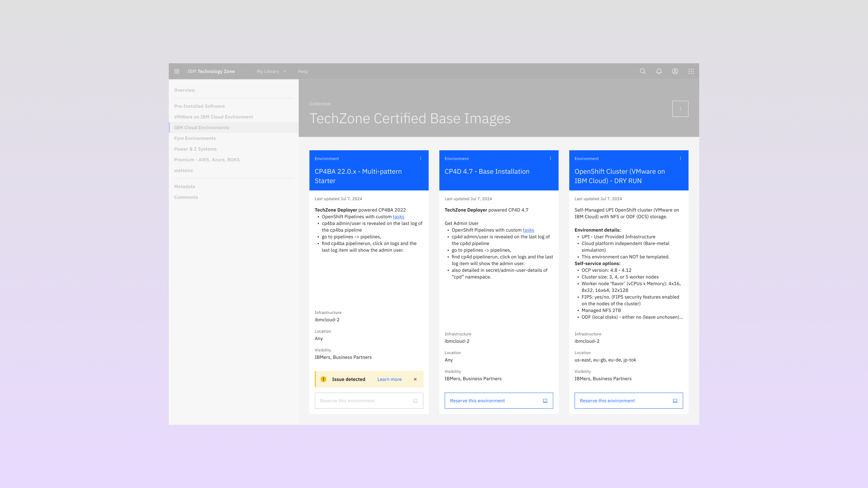Click Learn more on issue warning
Viewport: 868px width, 488px height.
point(389,379)
